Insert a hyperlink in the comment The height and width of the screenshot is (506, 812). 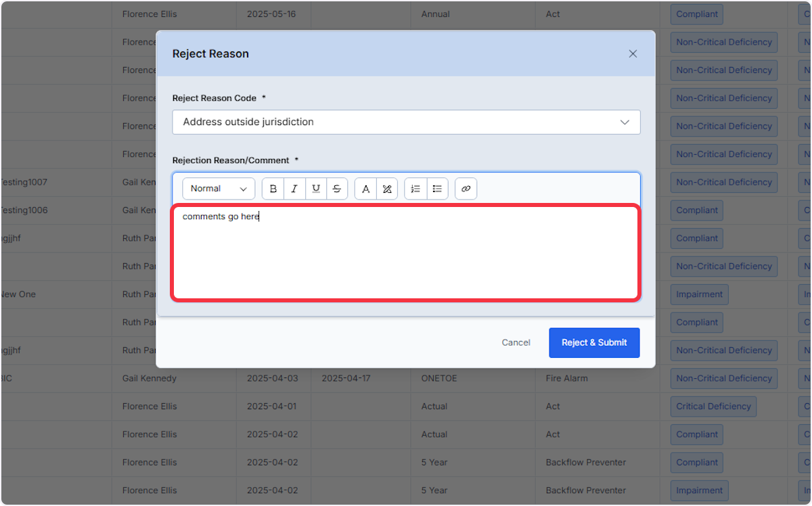(x=466, y=189)
